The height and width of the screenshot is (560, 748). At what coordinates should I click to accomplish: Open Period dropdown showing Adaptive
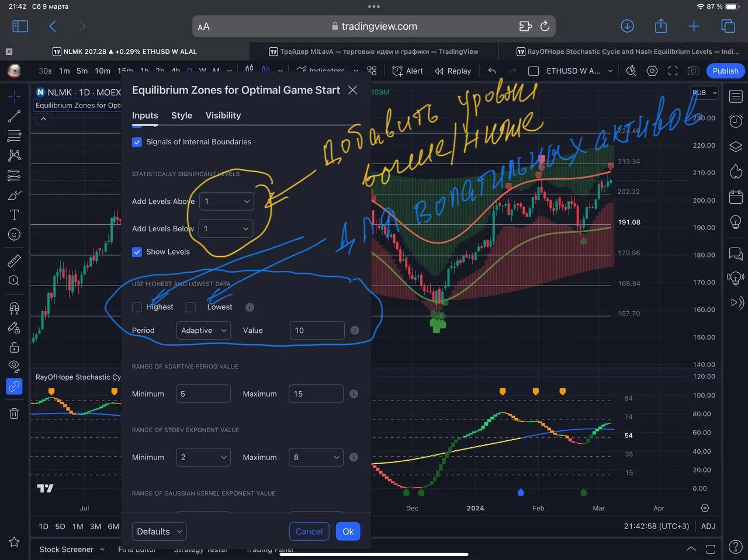tap(203, 331)
